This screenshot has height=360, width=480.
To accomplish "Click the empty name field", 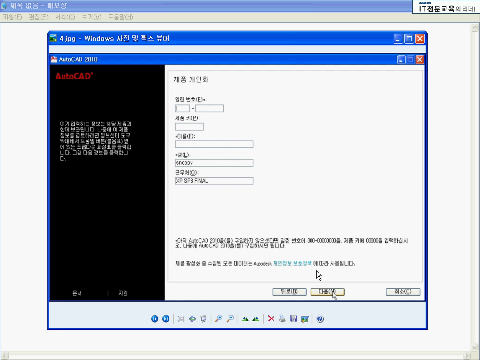I will pyautogui.click(x=214, y=144).
